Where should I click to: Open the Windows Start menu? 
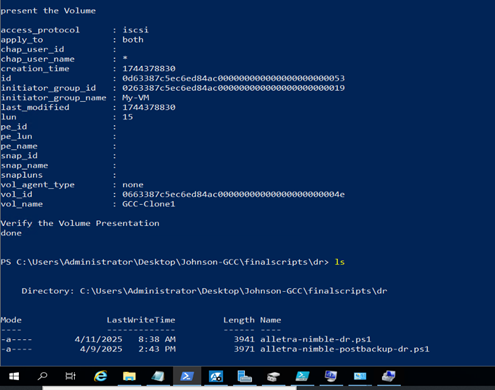[x=14, y=376]
